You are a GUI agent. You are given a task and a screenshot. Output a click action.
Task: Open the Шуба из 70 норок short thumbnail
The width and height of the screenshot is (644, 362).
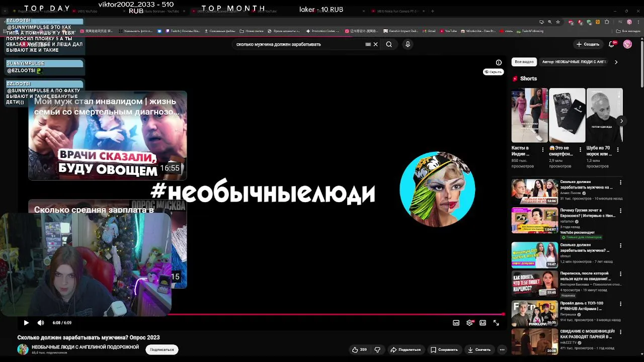pyautogui.click(x=604, y=115)
